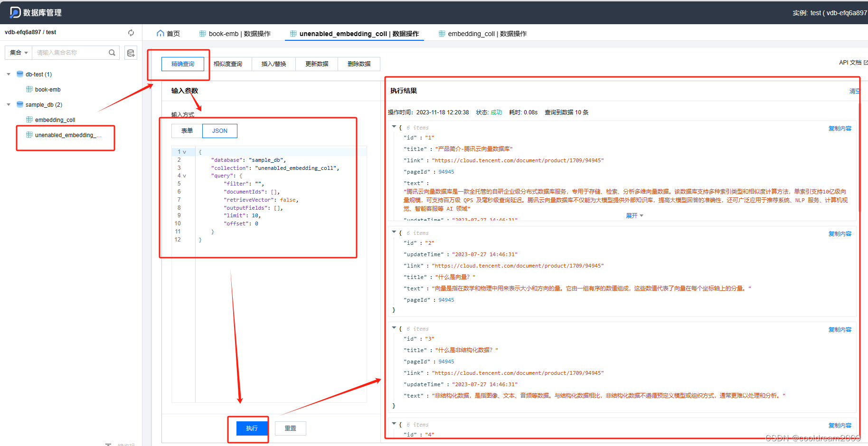Copy content of the result with id 4

(x=840, y=426)
